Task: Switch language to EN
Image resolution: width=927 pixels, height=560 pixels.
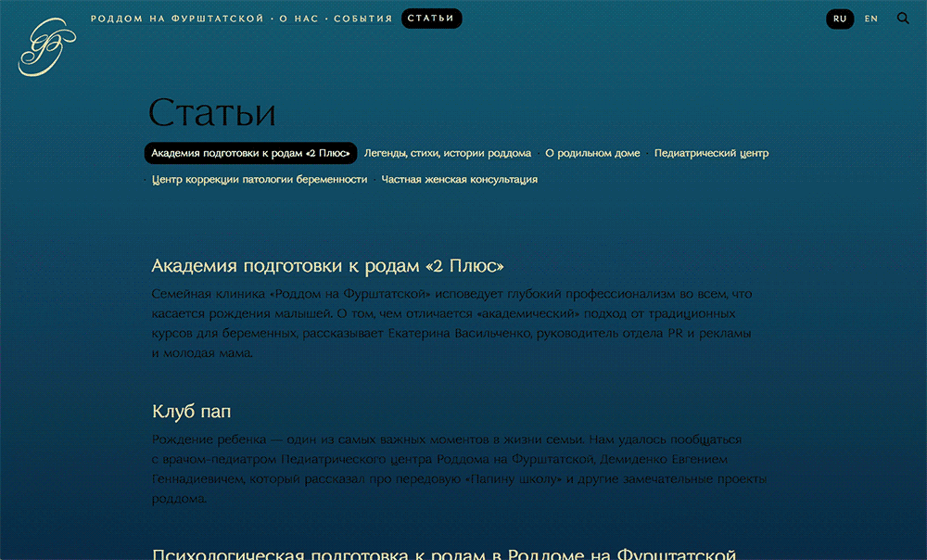Action: (x=870, y=19)
